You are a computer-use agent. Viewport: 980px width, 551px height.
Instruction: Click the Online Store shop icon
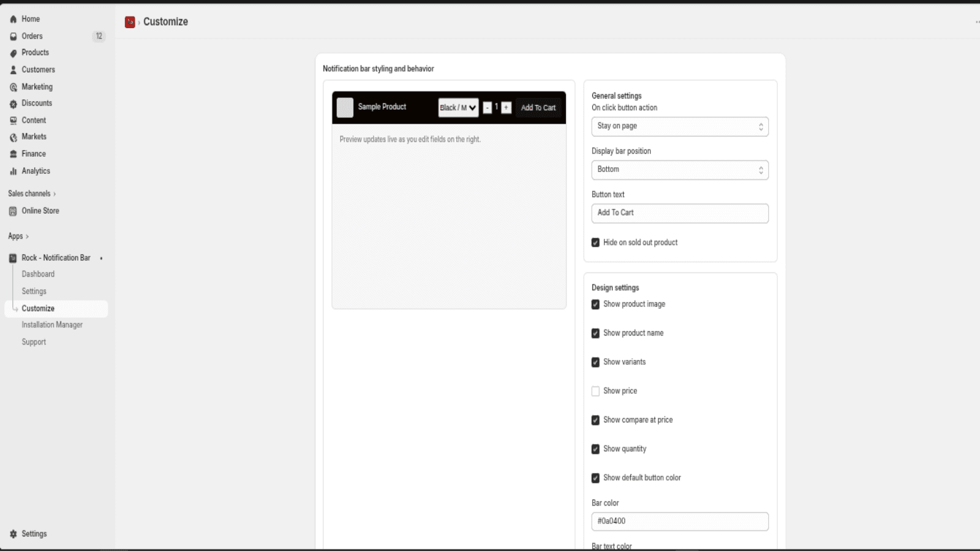pyautogui.click(x=13, y=211)
